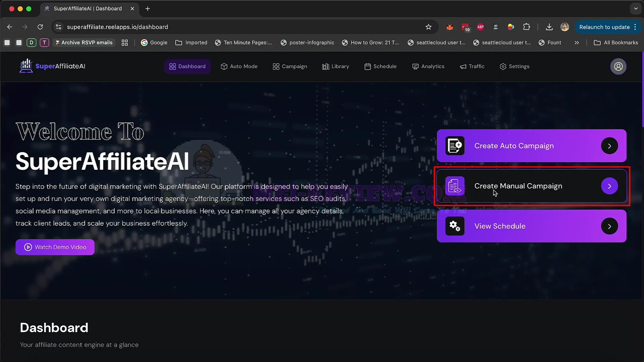Open the tab search dropdown arrow

pyautogui.click(x=636, y=9)
